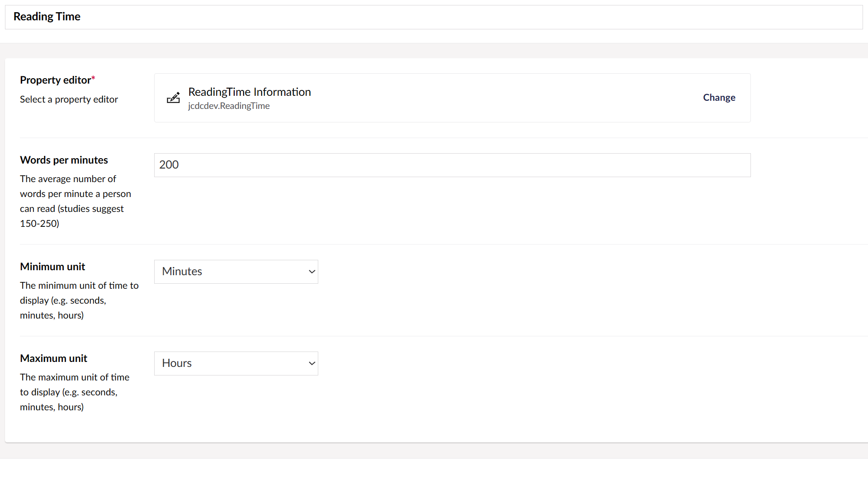Click the Words per minutes label
This screenshot has width=868, height=488.
click(x=64, y=160)
